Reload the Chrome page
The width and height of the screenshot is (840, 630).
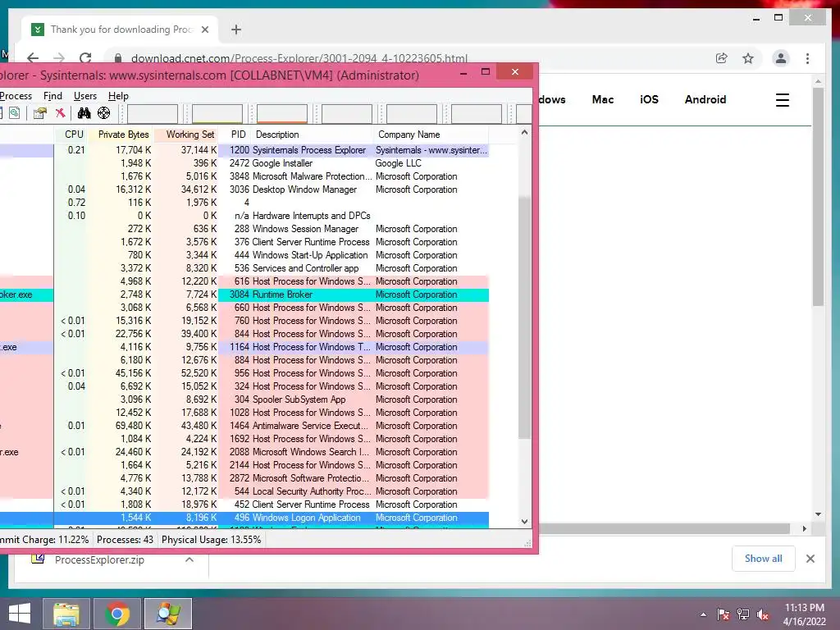(x=85, y=58)
